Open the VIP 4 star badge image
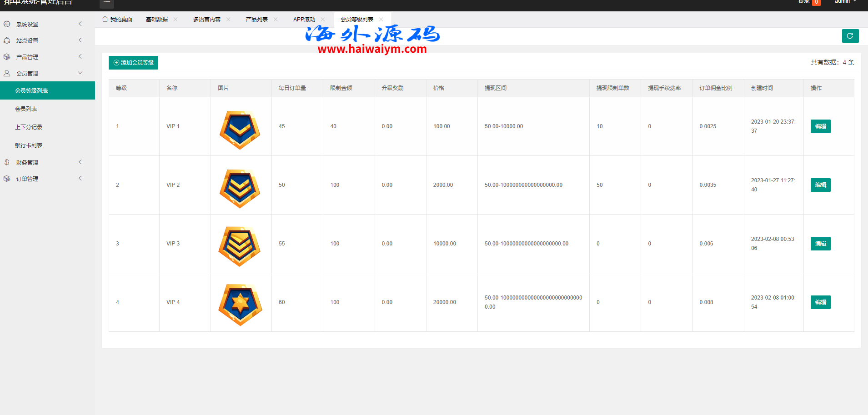The image size is (868, 415). (240, 304)
